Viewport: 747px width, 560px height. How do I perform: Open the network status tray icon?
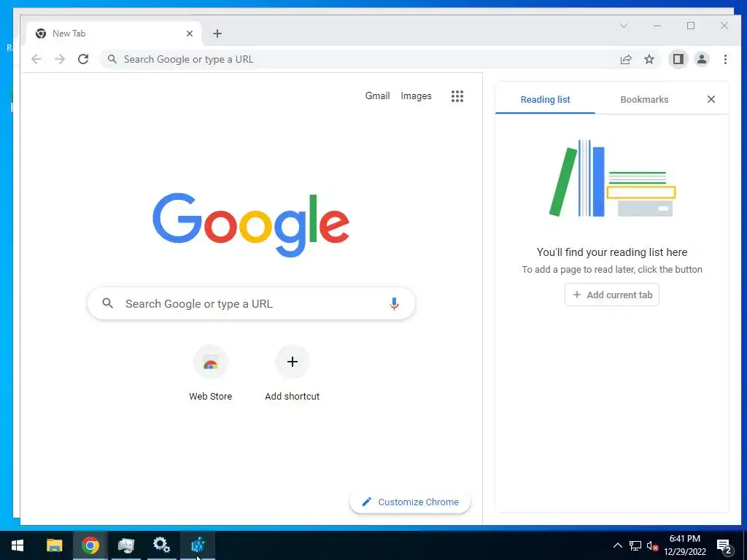pyautogui.click(x=635, y=545)
